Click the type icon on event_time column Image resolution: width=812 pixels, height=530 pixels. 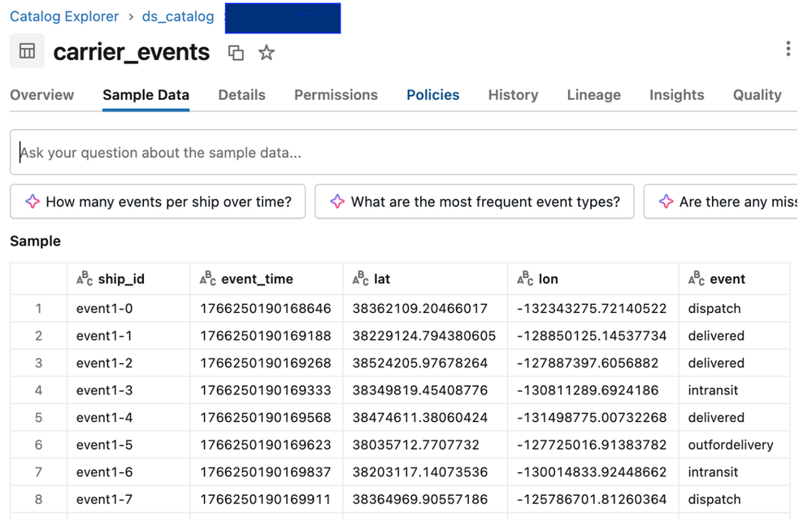(208, 279)
